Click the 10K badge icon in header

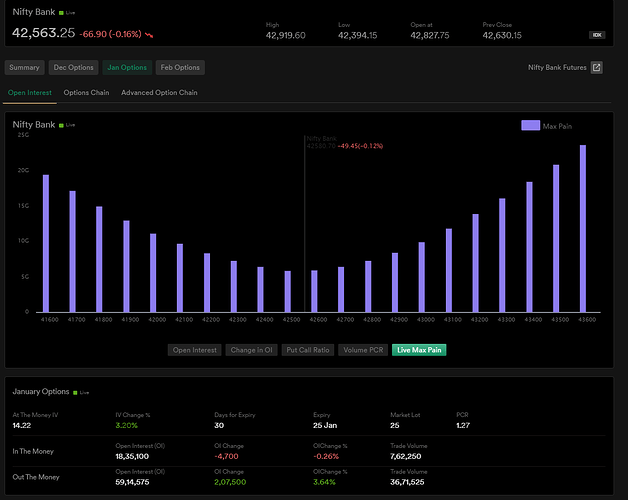[597, 35]
